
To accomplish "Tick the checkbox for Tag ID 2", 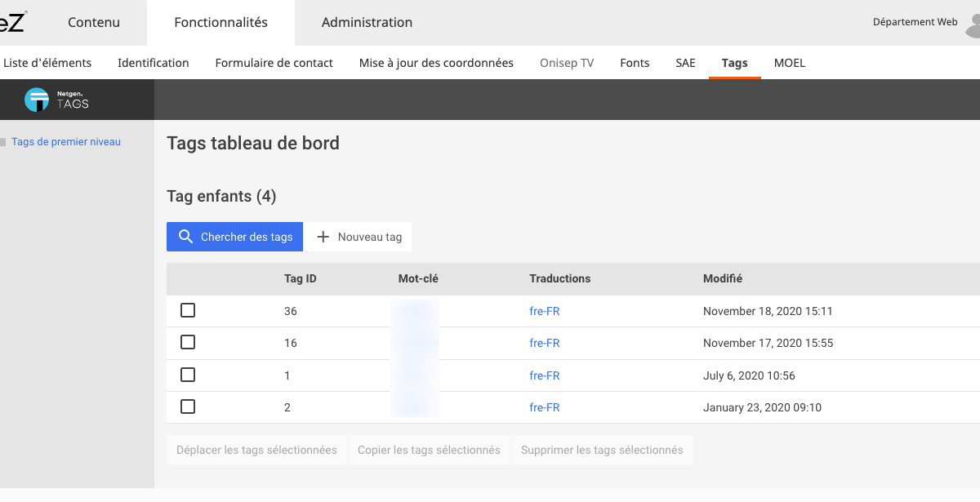I will pyautogui.click(x=188, y=406).
